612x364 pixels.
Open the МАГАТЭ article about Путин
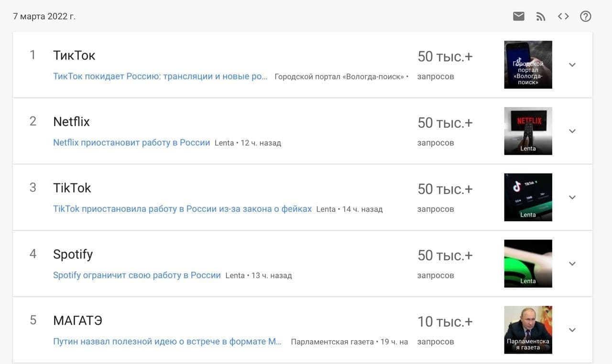point(167,341)
